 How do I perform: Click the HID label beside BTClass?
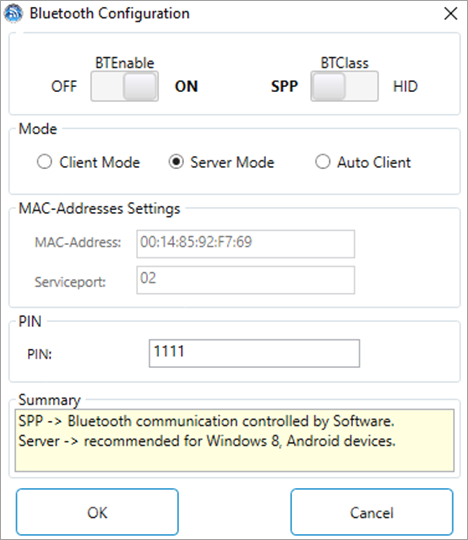coord(405,86)
